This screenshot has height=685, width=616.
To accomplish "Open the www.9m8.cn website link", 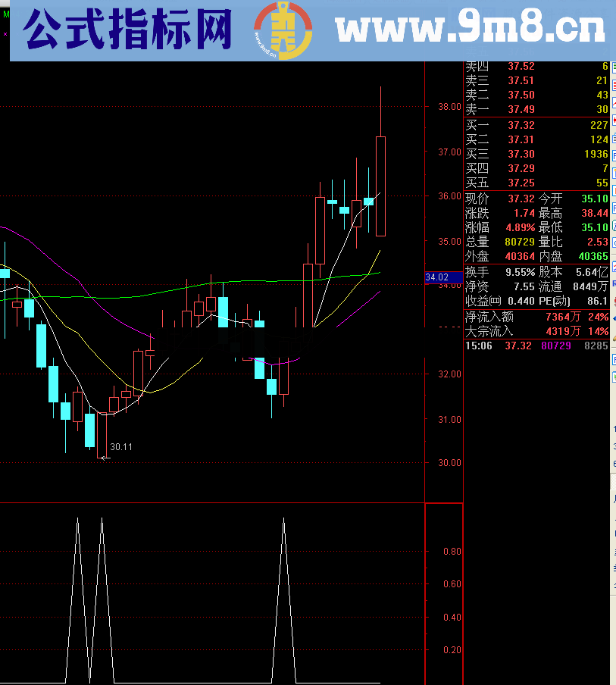I will pyautogui.click(x=470, y=30).
